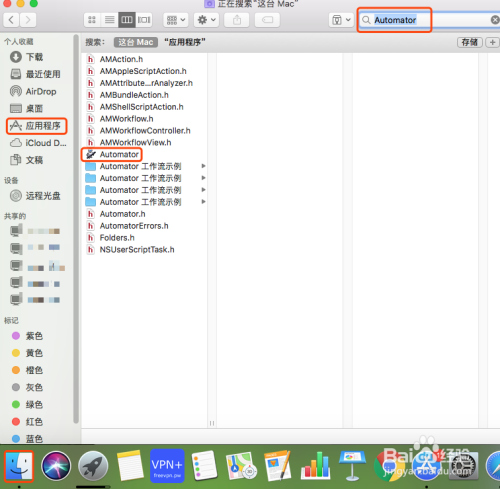Image resolution: width=500 pixels, height=489 pixels.
Task: Open Keynote from the Dock
Action: pos(352,466)
